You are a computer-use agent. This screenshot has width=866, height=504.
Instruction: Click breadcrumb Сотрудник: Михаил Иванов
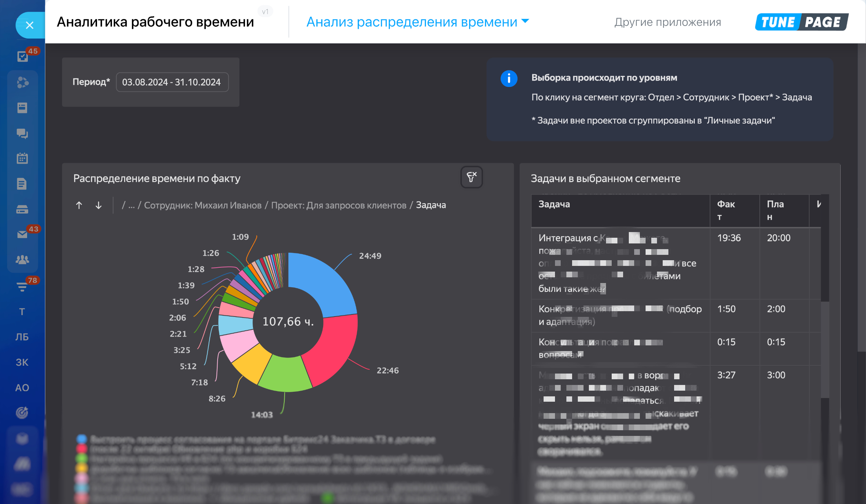click(x=203, y=205)
